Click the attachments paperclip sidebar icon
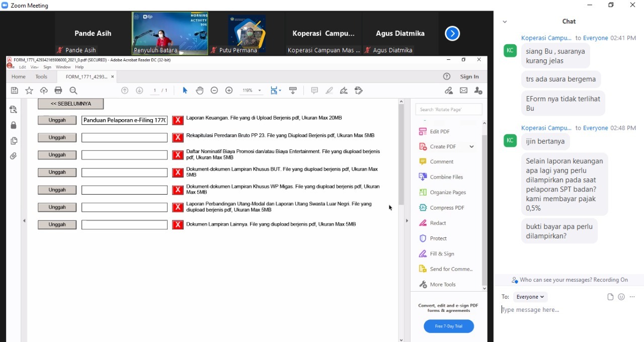 click(x=14, y=156)
